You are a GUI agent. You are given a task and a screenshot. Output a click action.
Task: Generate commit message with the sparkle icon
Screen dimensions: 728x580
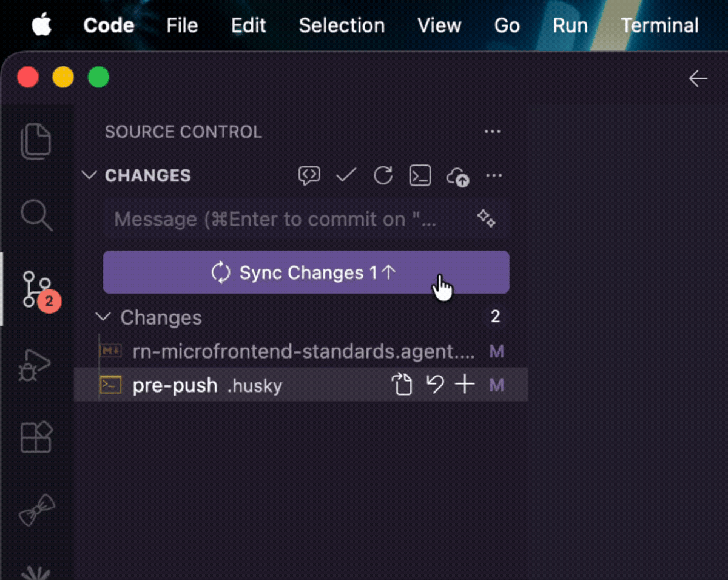(486, 218)
